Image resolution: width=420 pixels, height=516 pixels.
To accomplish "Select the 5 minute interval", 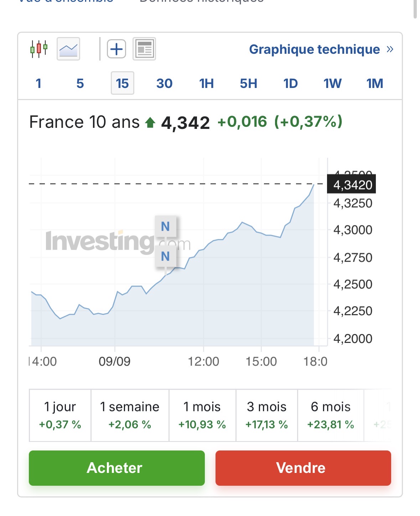I will [x=80, y=83].
